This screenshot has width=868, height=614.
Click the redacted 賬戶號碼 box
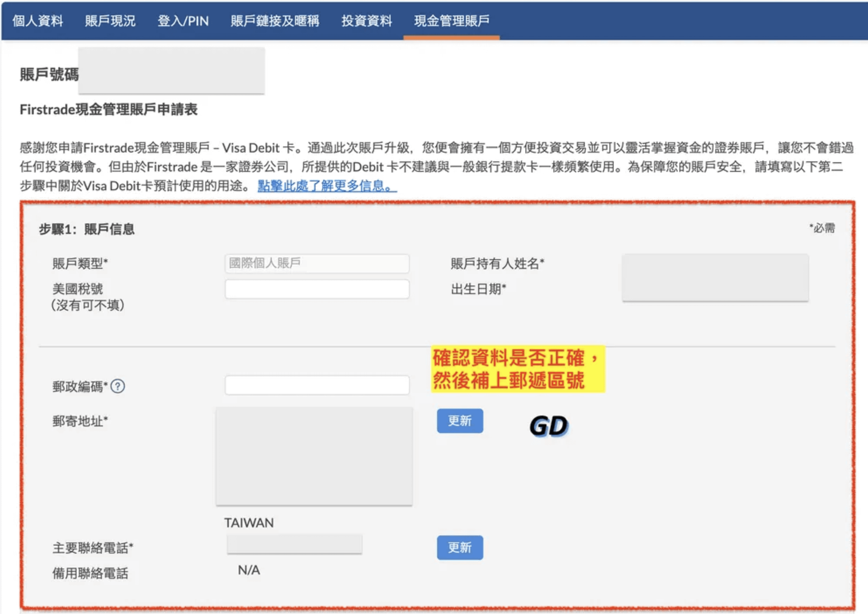click(x=171, y=71)
